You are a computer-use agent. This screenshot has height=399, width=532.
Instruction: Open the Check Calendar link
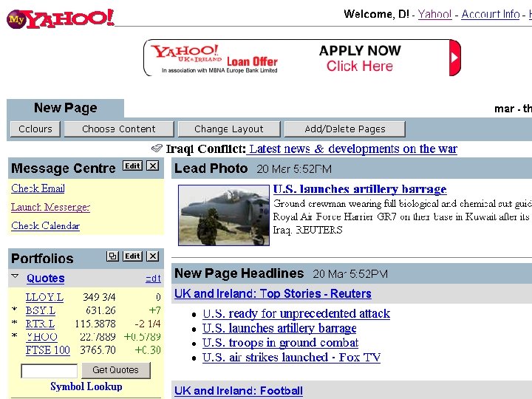click(46, 225)
